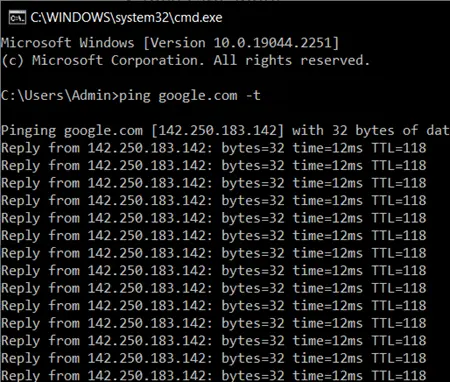Click the C:\Users\Admin> prompt text
450x382 pixels.
tap(60, 96)
